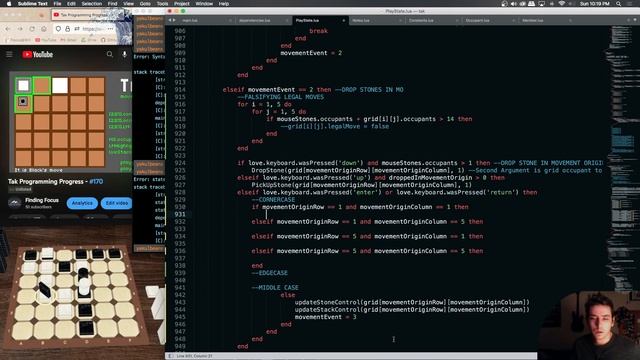Click the Tak video player thumbnail
640x360 pixels.
point(70,122)
